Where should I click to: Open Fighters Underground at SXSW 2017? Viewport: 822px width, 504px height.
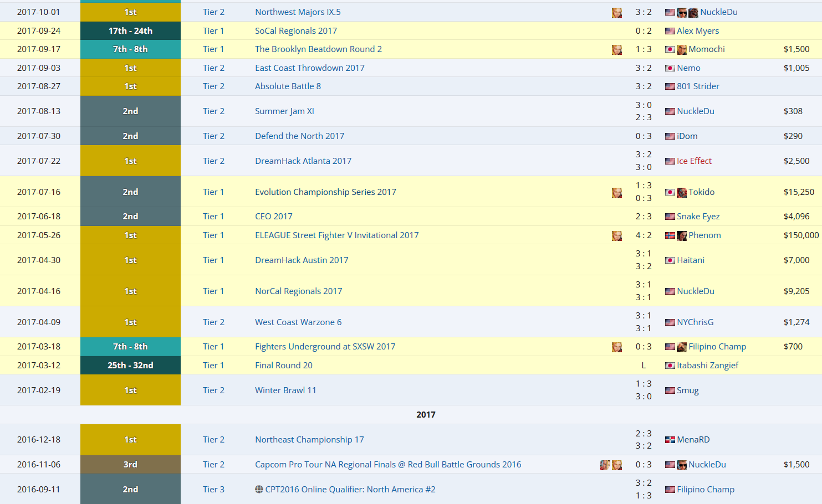(325, 347)
